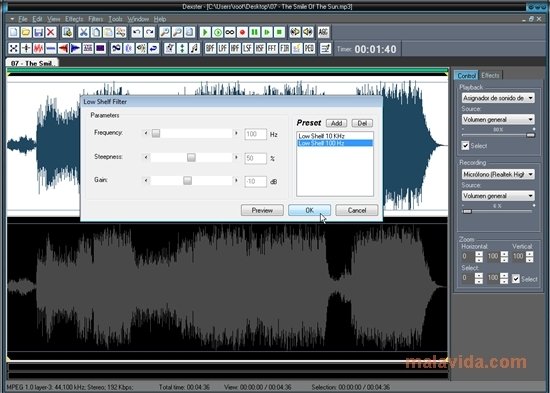
Task: Open the FIR filter icon
Action: tap(284, 48)
